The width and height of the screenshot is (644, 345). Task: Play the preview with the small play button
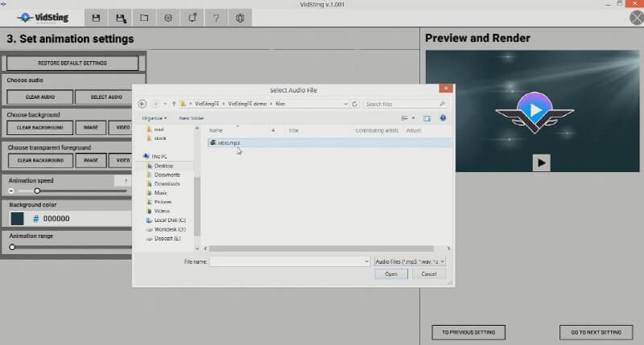[541, 163]
